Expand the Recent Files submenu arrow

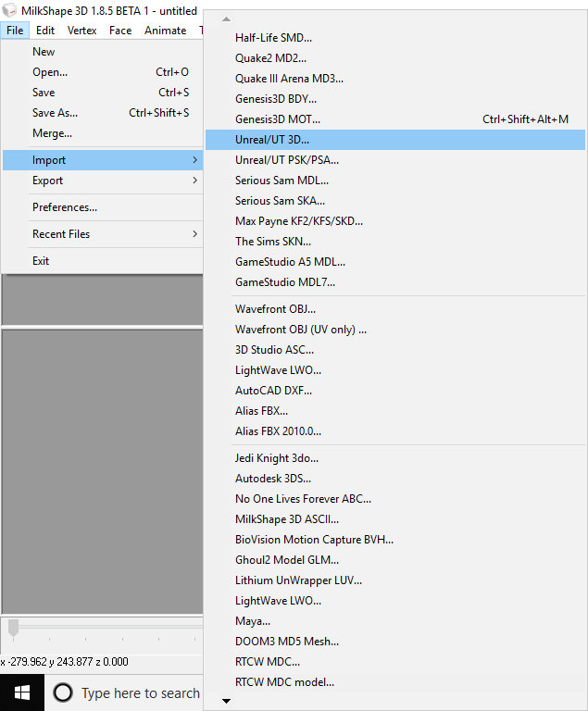point(194,233)
